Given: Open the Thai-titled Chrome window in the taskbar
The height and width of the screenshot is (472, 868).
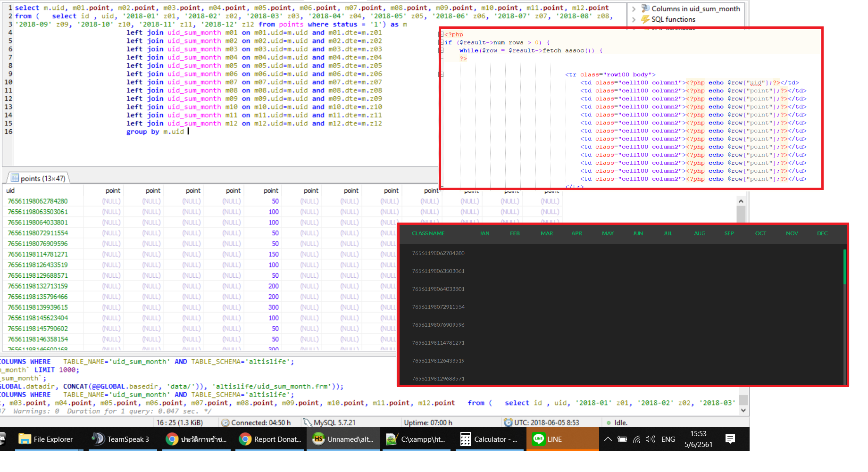Looking at the screenshot, I should pos(196,439).
